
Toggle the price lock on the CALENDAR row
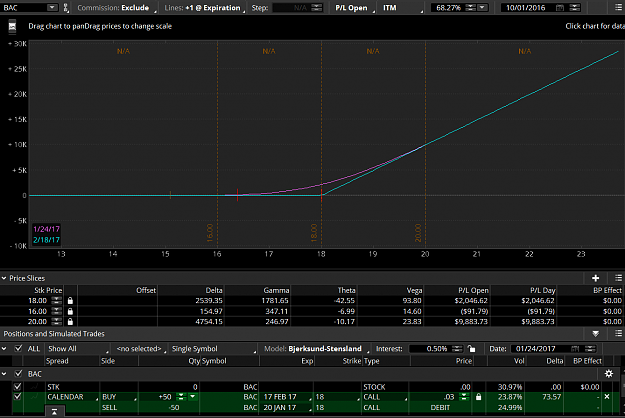(x=478, y=397)
